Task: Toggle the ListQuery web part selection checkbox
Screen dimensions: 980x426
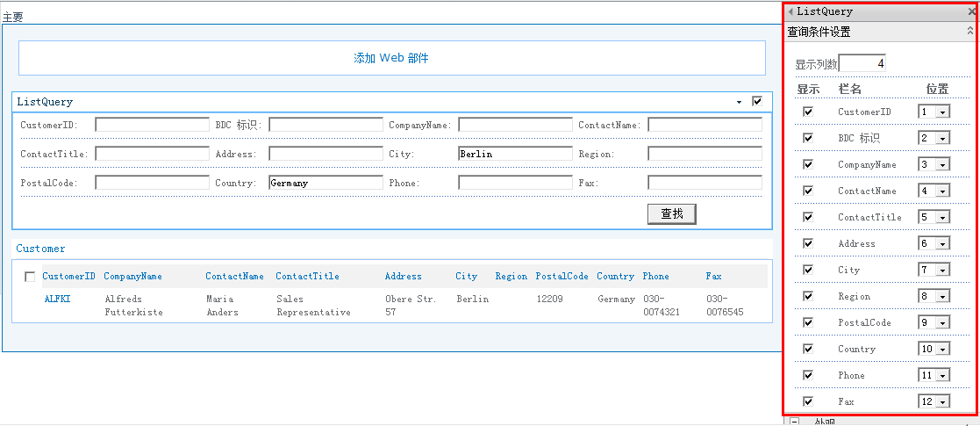Action: (x=757, y=101)
